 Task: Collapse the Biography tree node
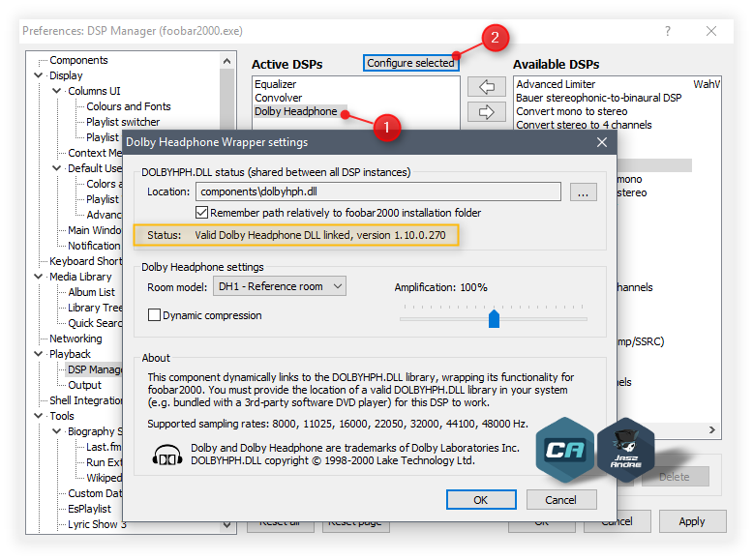click(57, 431)
